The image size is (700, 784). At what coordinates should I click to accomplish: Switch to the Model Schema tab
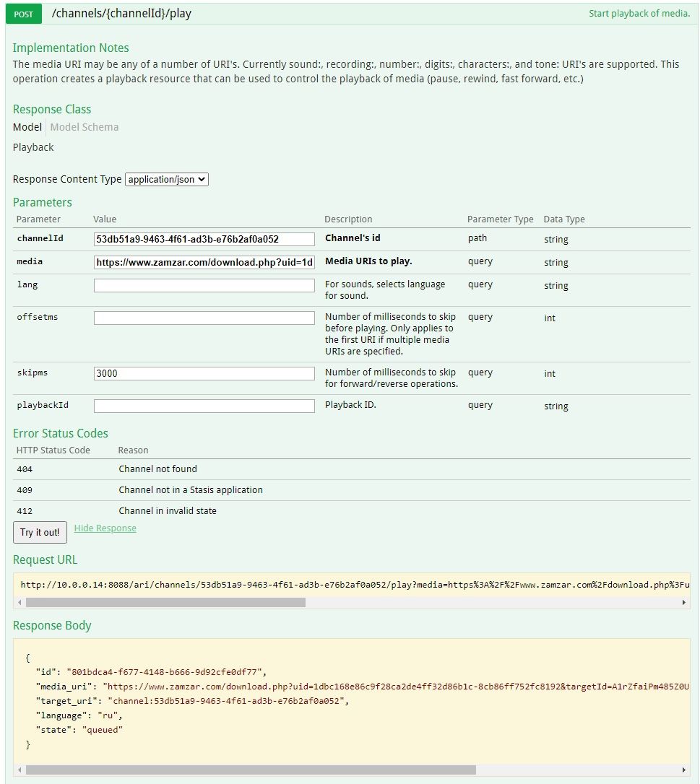click(x=85, y=127)
